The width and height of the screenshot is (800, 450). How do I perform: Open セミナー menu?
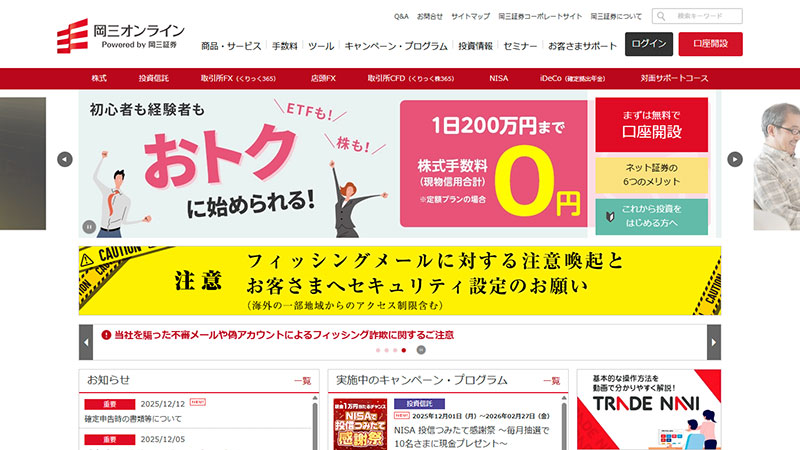[520, 46]
